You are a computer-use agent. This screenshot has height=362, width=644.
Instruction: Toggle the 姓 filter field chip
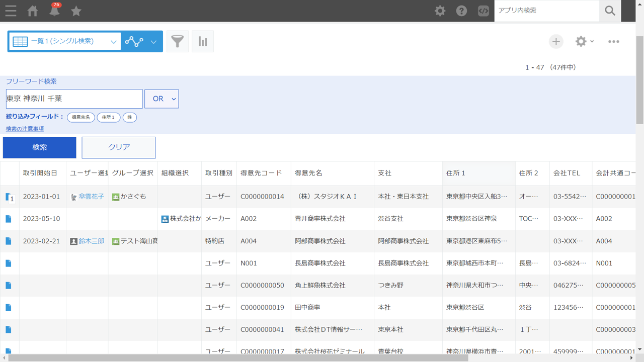pos(130,117)
